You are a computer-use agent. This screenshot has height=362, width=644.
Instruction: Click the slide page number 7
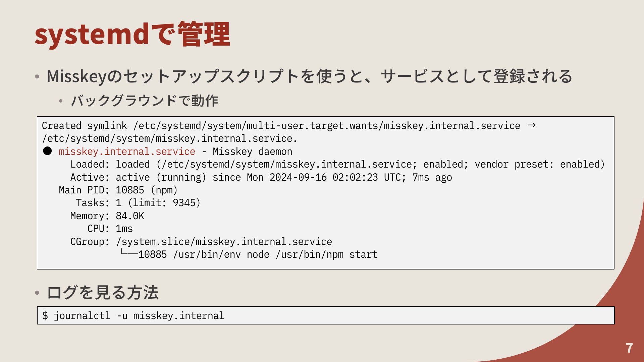(629, 348)
